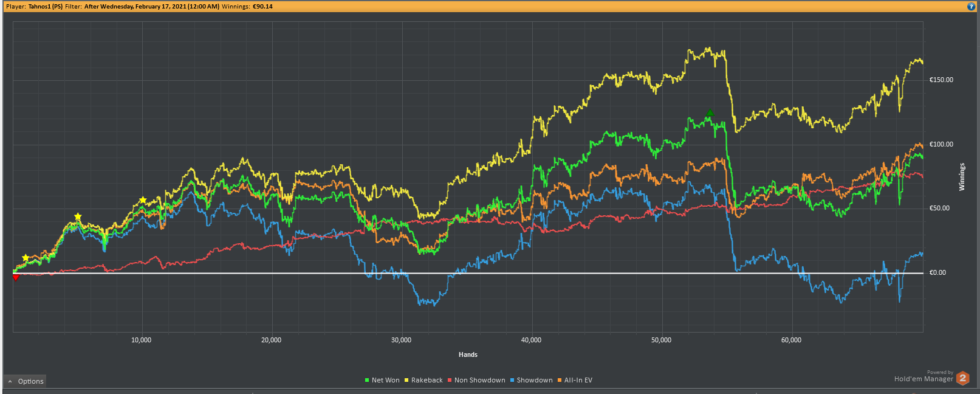Click the Options chevron arrow icon
Viewport: 980px width, 394px height.
tap(10, 381)
